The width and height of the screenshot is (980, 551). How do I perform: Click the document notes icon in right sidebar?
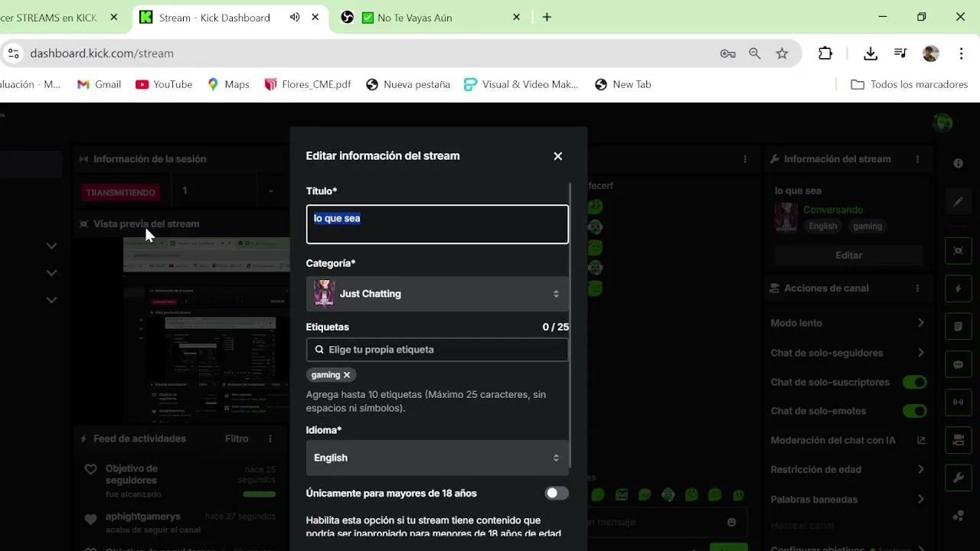[x=958, y=327]
